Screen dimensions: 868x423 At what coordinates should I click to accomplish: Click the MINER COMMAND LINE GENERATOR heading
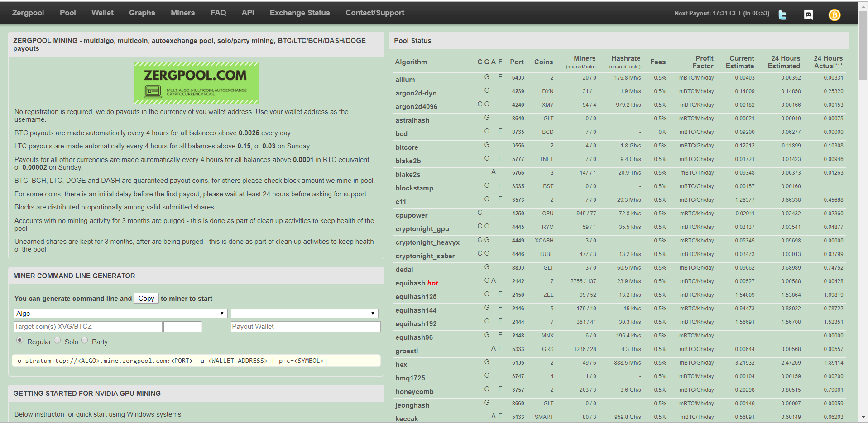click(74, 276)
